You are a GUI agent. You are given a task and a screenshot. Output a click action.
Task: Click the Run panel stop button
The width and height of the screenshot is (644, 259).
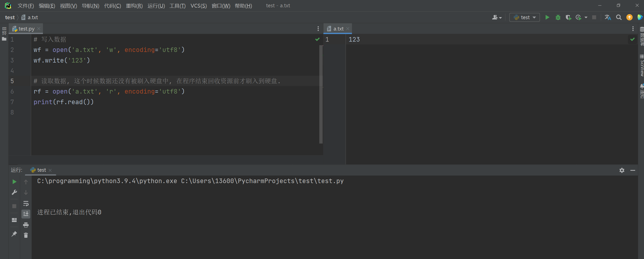pos(14,206)
